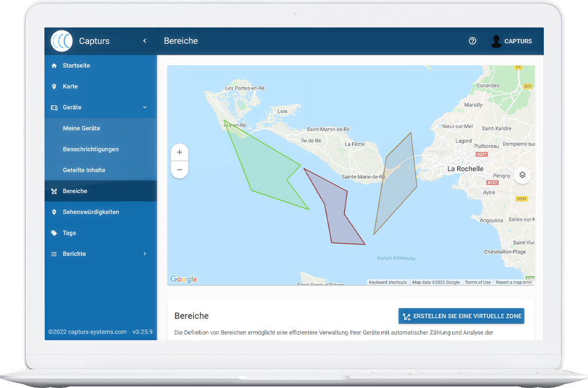Select the brown zone polygon near La Rochelle
Screen dimensions: 588x388
coord(397,180)
